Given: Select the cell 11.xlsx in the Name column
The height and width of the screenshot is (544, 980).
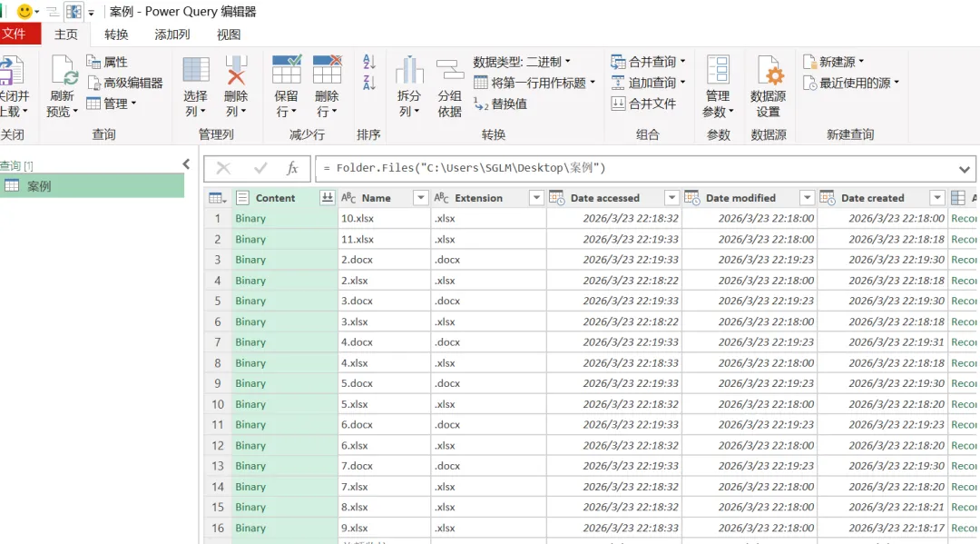Looking at the screenshot, I should click(384, 239).
